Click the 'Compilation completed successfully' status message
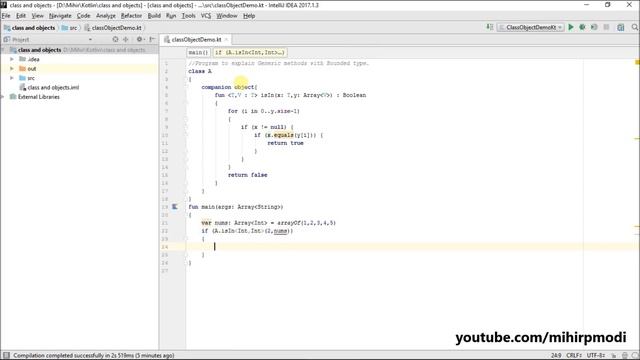This screenshot has height=360, width=640. [x=94, y=356]
